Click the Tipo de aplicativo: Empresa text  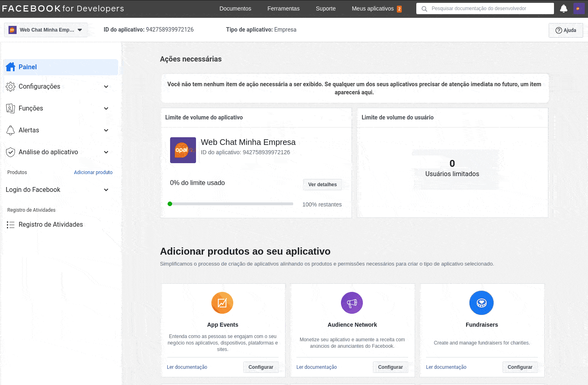(261, 30)
